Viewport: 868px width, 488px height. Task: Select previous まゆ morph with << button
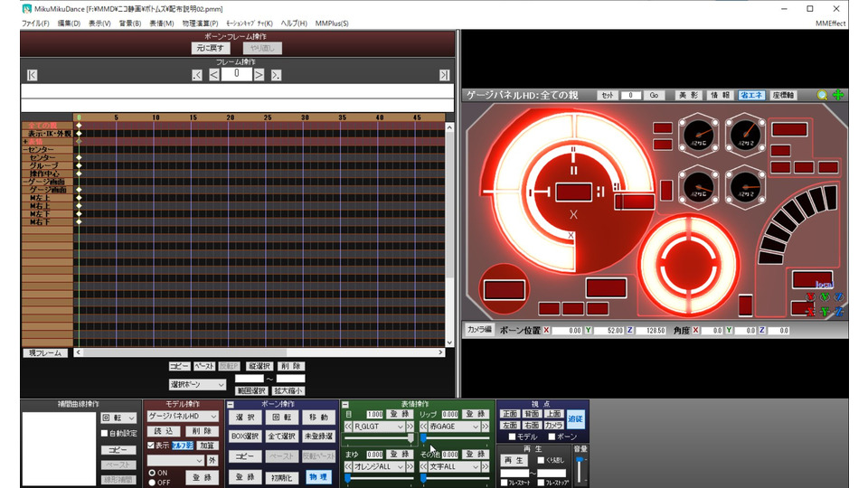(348, 467)
